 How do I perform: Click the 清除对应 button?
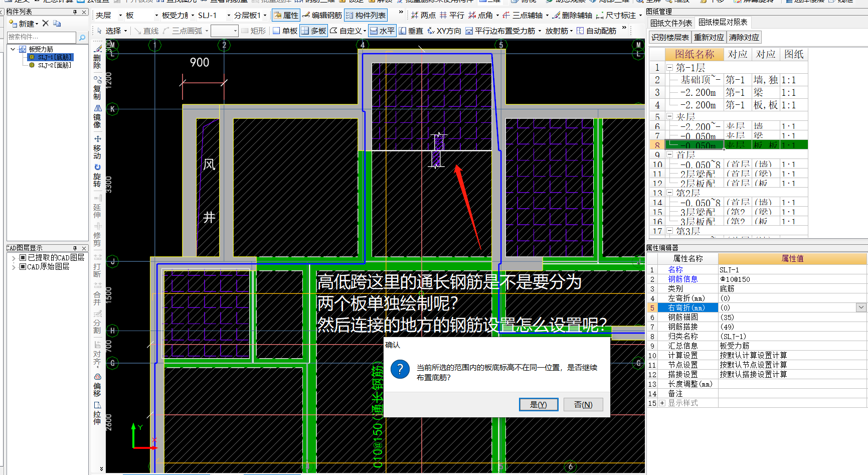(x=744, y=37)
